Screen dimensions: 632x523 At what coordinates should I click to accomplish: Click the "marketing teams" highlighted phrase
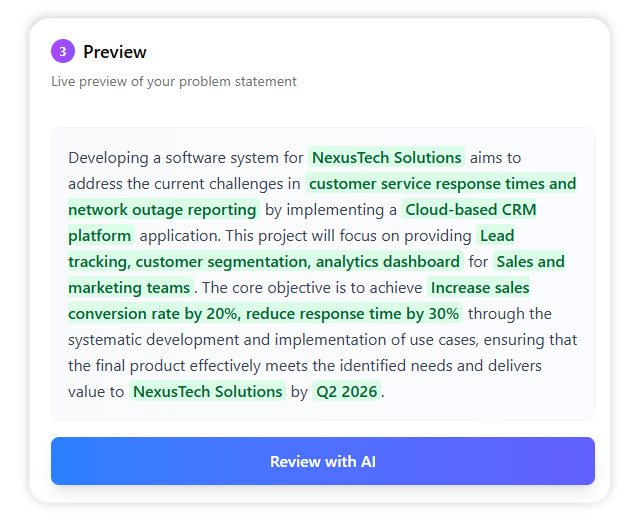(129, 287)
